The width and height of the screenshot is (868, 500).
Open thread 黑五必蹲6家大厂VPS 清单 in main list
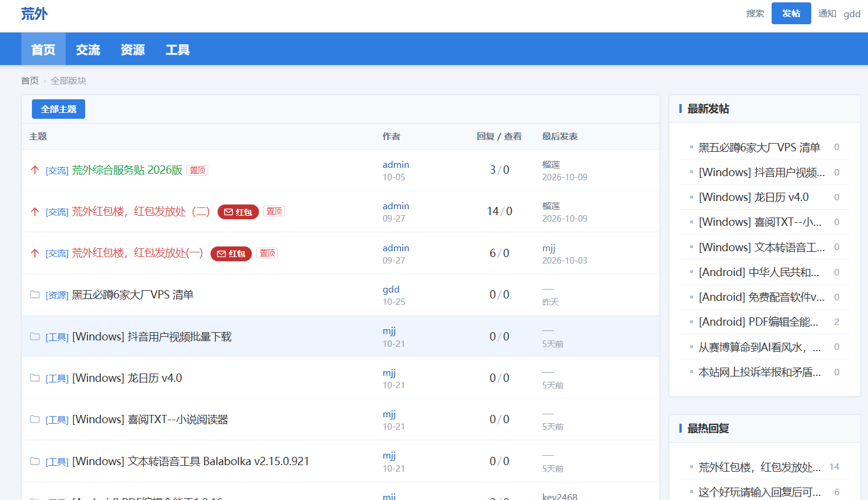[x=133, y=294]
